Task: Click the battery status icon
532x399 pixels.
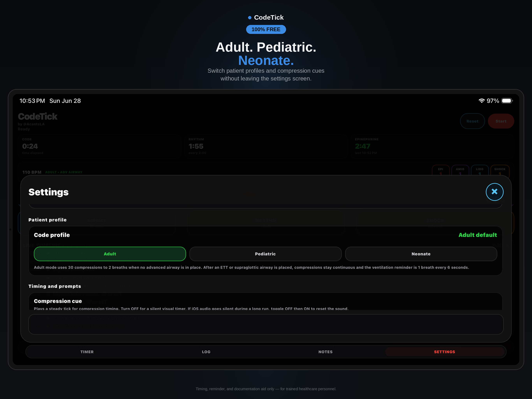Action: coord(507,101)
